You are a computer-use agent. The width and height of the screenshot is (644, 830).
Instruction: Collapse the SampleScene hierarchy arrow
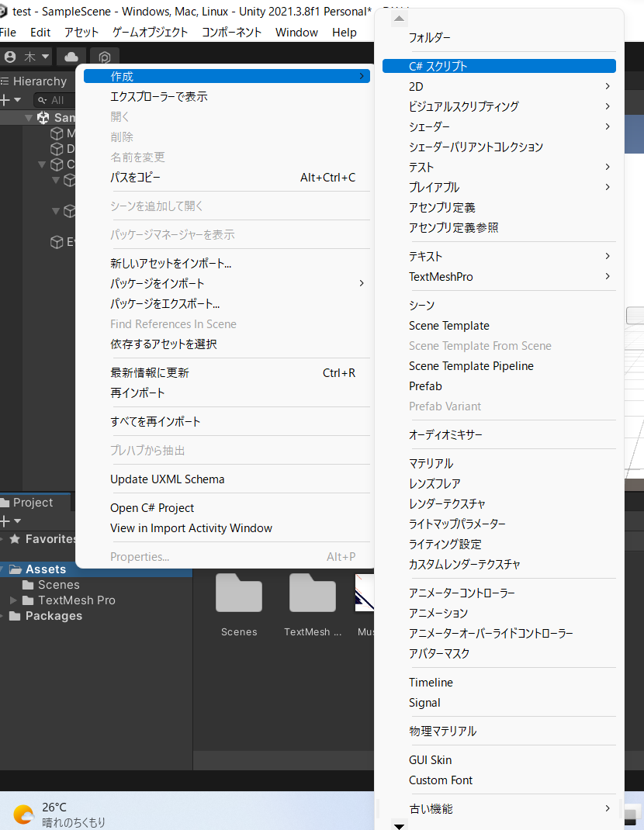tap(29, 117)
